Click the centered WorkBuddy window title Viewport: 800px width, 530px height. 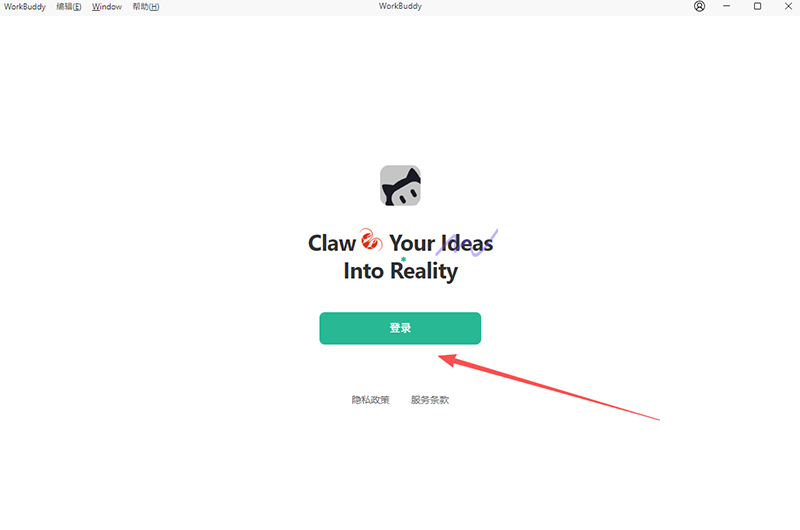click(400, 6)
